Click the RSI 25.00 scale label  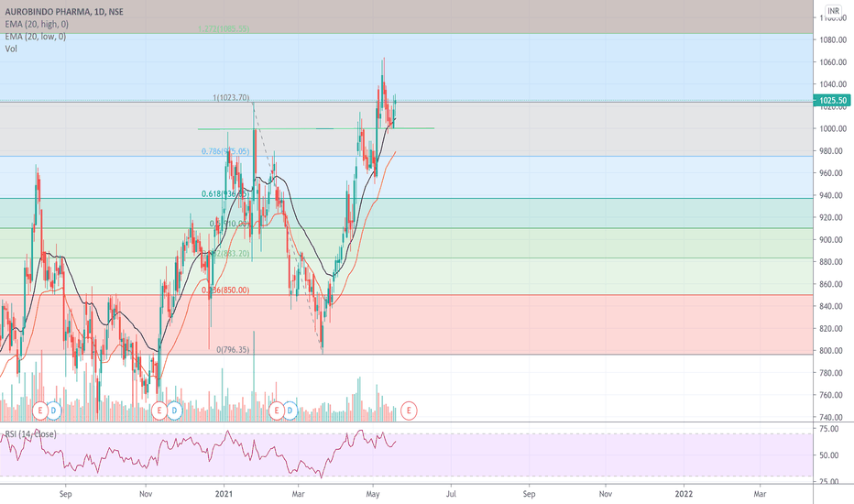(x=829, y=481)
